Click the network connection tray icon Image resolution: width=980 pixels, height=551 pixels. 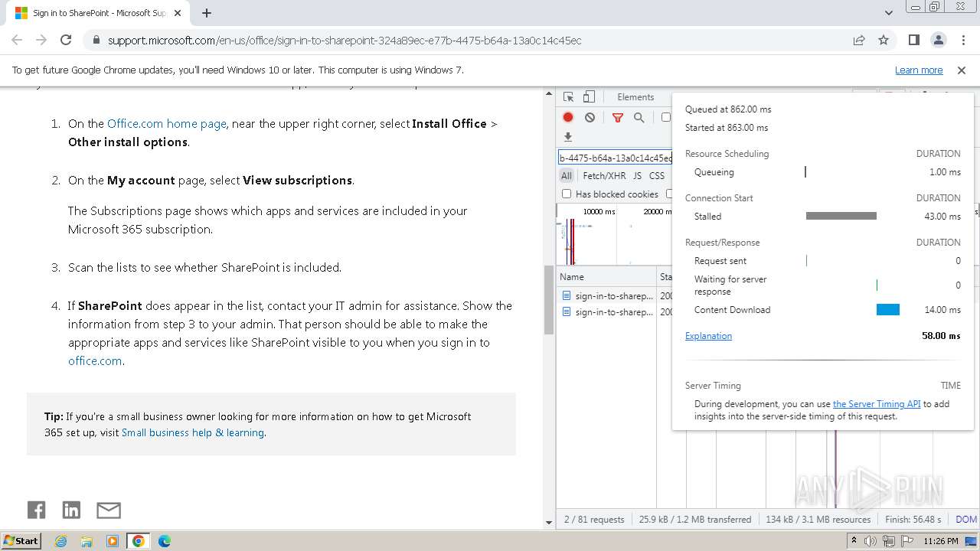pos(888,541)
